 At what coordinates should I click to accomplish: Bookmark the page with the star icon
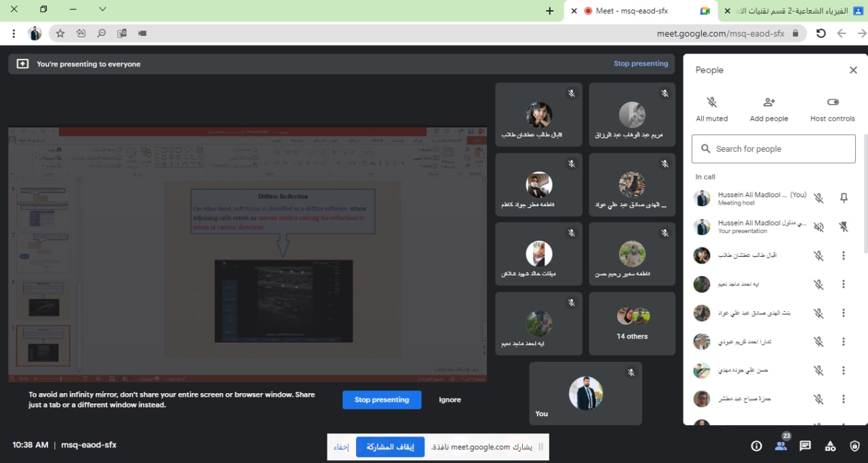coord(60,33)
